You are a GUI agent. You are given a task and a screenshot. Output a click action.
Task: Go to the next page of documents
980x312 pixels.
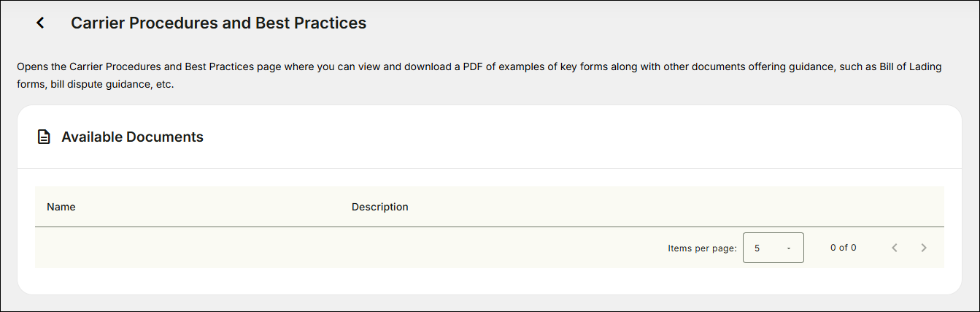click(924, 248)
